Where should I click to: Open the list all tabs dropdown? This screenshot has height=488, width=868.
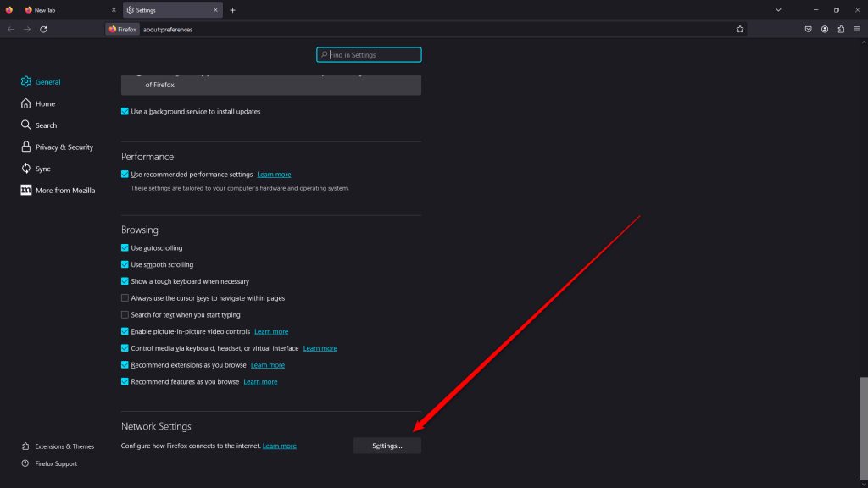click(x=778, y=9)
